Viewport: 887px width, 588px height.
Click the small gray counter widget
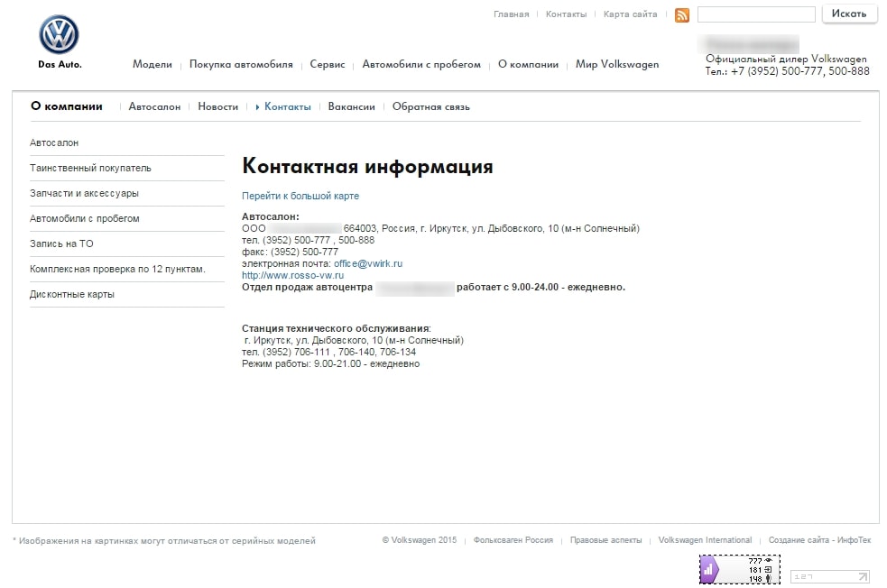pos(829,576)
